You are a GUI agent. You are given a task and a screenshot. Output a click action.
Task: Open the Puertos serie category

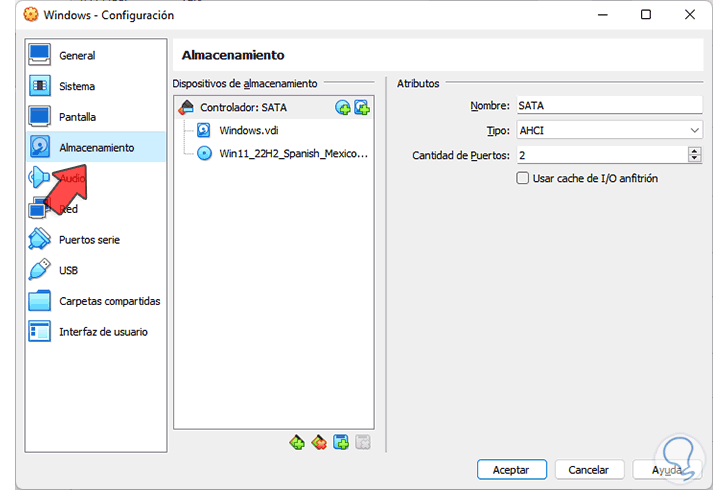[96, 240]
